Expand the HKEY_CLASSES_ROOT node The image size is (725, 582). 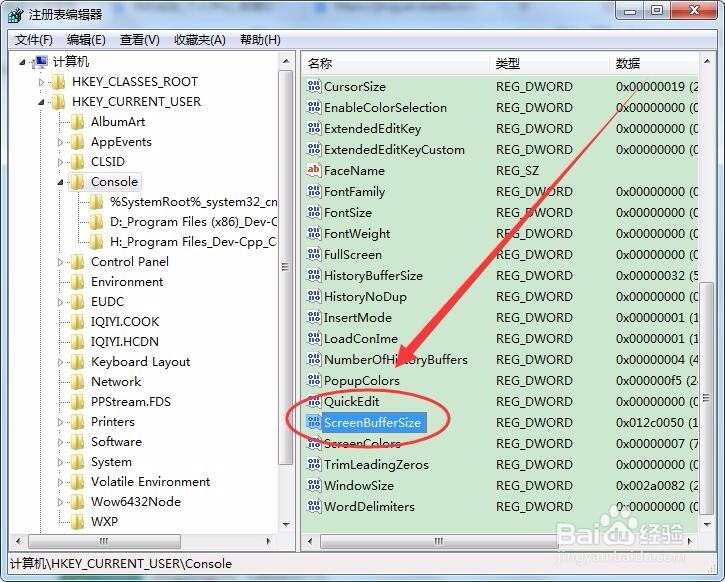[x=42, y=82]
